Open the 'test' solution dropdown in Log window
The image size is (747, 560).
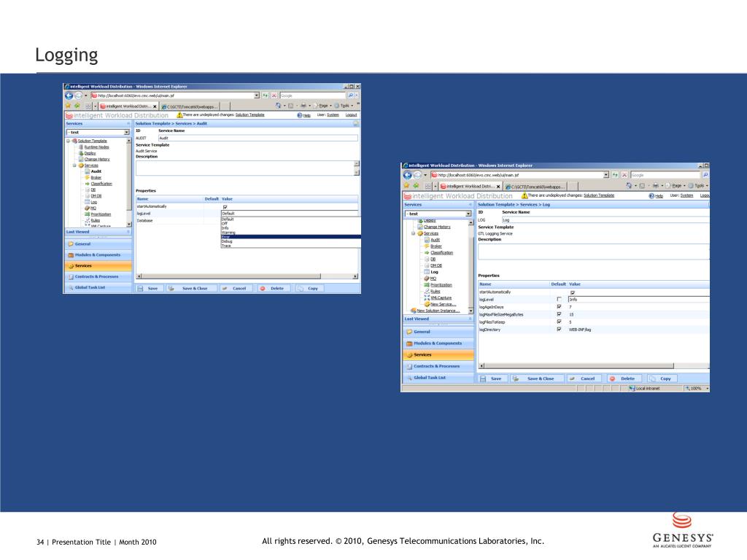pyautogui.click(x=468, y=214)
